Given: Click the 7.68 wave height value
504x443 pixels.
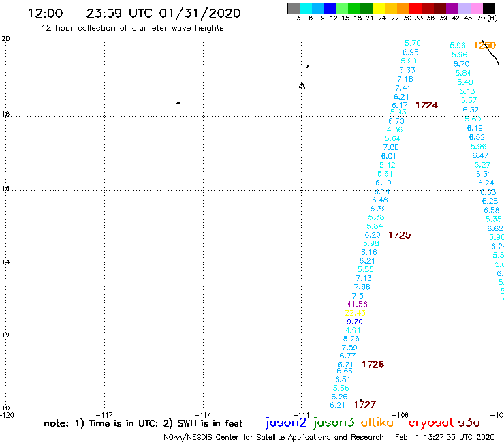Looking at the screenshot, I should (x=362, y=287).
